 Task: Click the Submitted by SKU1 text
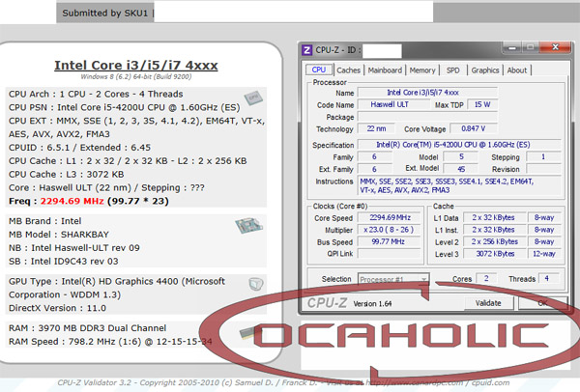click(105, 14)
